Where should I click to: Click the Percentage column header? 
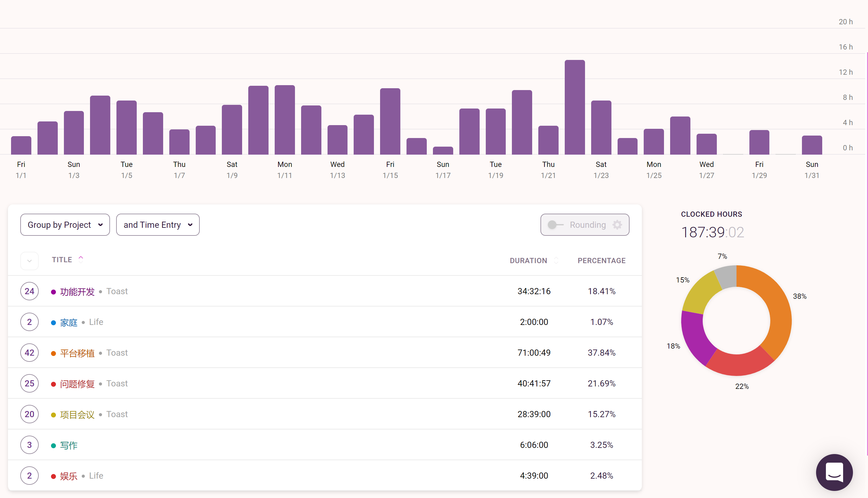point(601,261)
